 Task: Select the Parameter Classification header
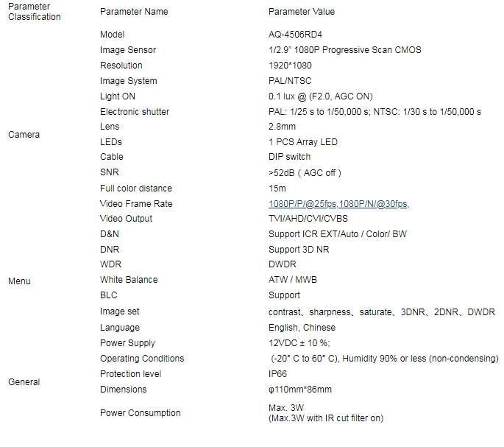(x=35, y=12)
